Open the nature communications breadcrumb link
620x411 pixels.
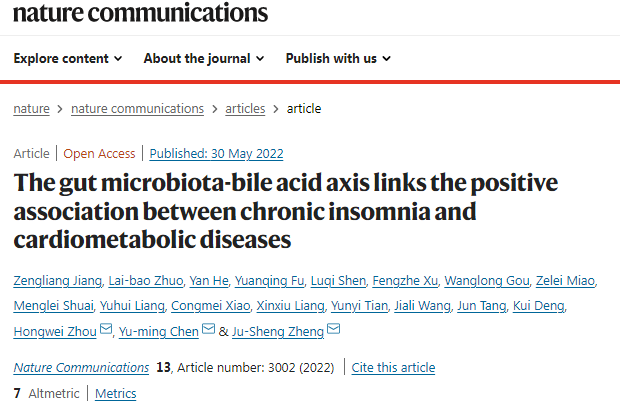tap(138, 109)
